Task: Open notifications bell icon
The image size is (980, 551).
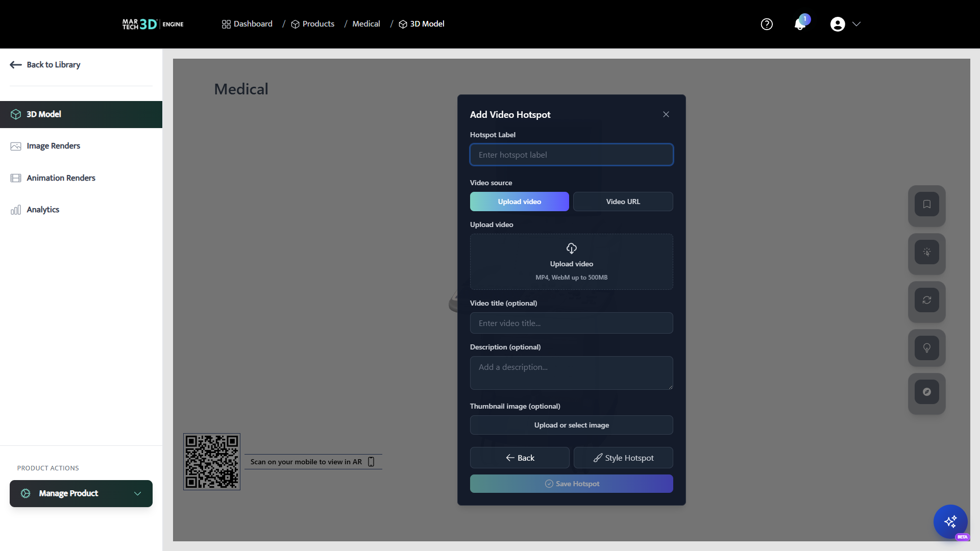Action: pos(799,24)
